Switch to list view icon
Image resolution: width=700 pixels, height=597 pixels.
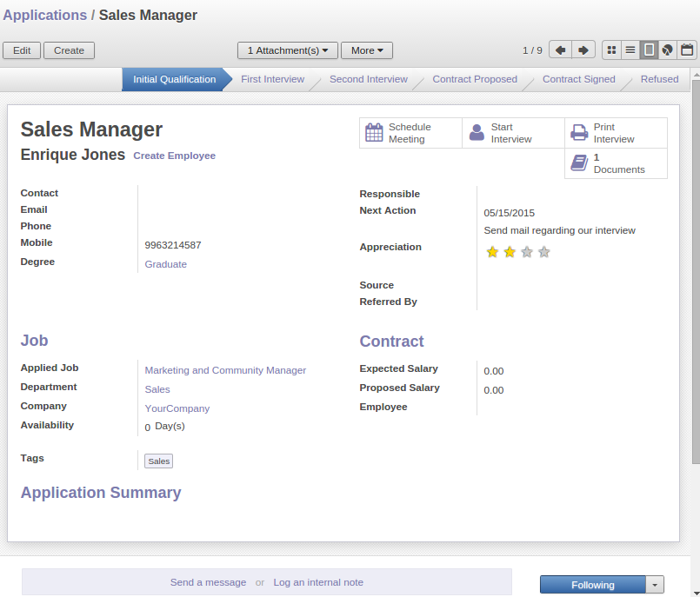(630, 50)
